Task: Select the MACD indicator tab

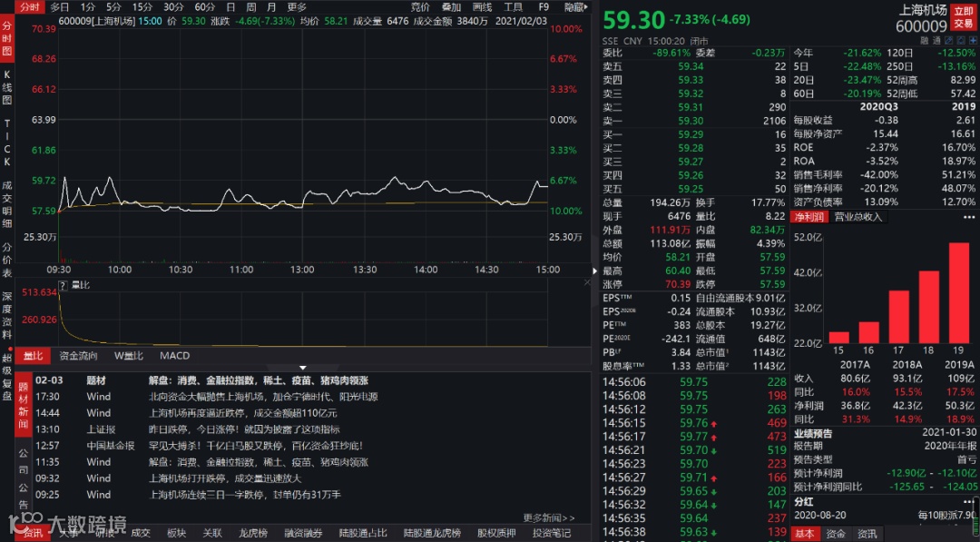Action: pos(174,356)
